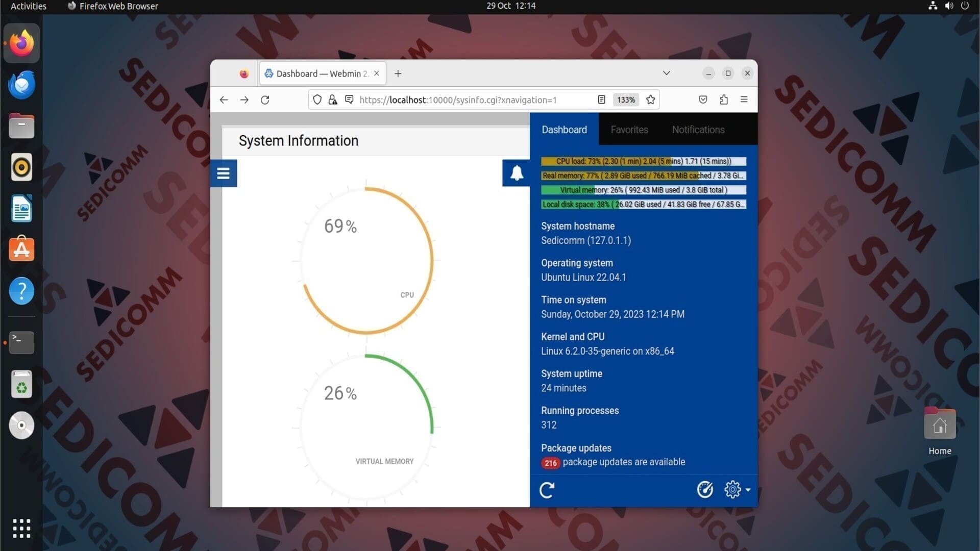Open the 216 package updates link
The image size is (980, 551).
pos(613,462)
